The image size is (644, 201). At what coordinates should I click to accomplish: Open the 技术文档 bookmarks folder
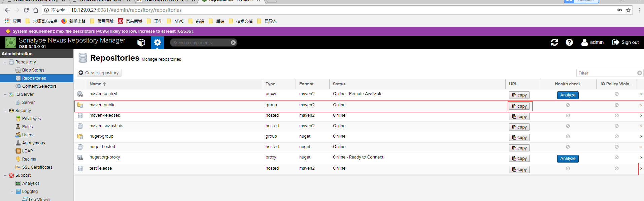pos(240,21)
